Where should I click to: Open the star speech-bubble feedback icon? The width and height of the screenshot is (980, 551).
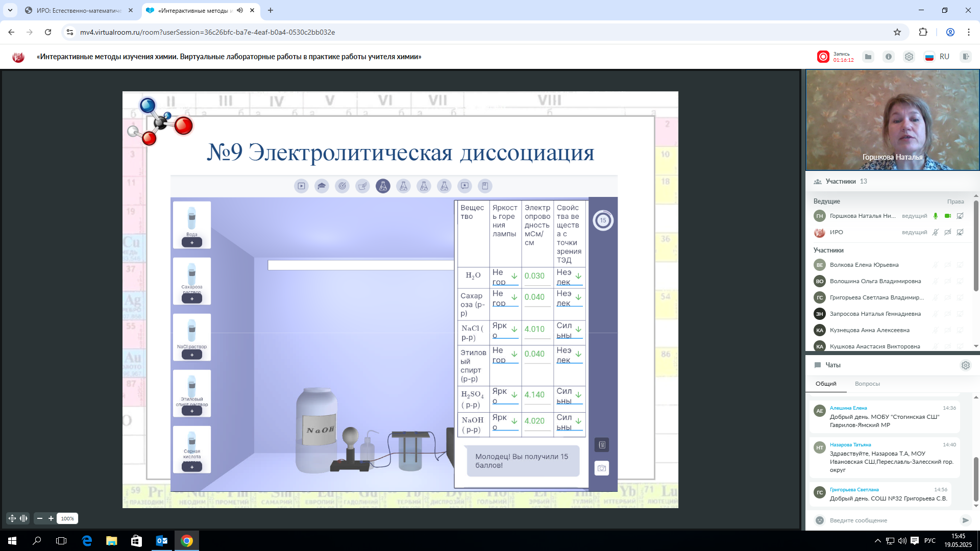[x=464, y=186]
